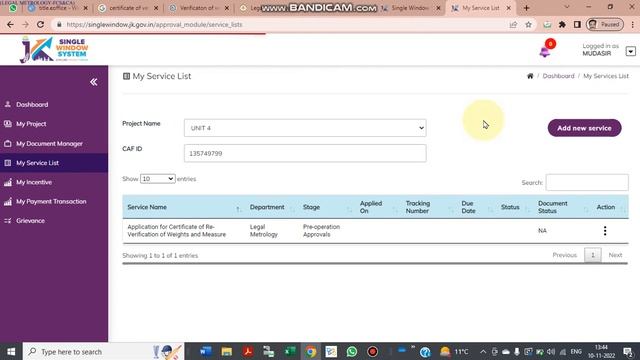Open the three-dot action menu for Re-Verification row
640x360 pixels.
[x=605, y=231]
